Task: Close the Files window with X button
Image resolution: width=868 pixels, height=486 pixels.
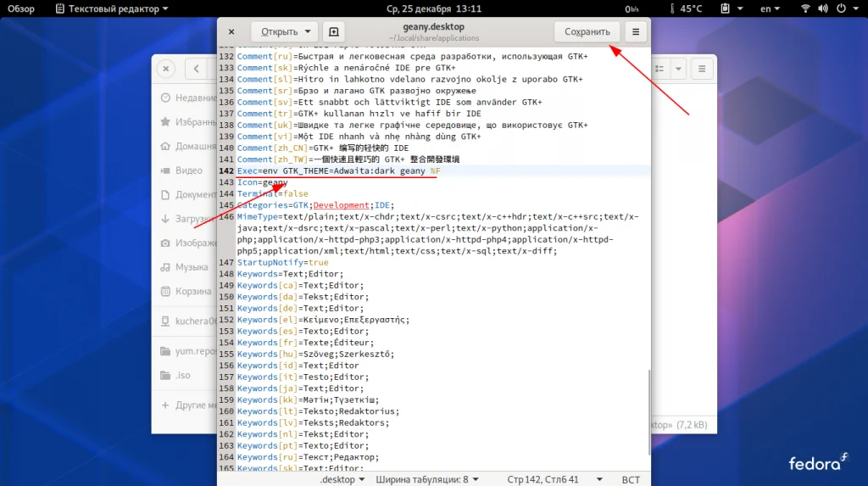Action: coord(165,69)
